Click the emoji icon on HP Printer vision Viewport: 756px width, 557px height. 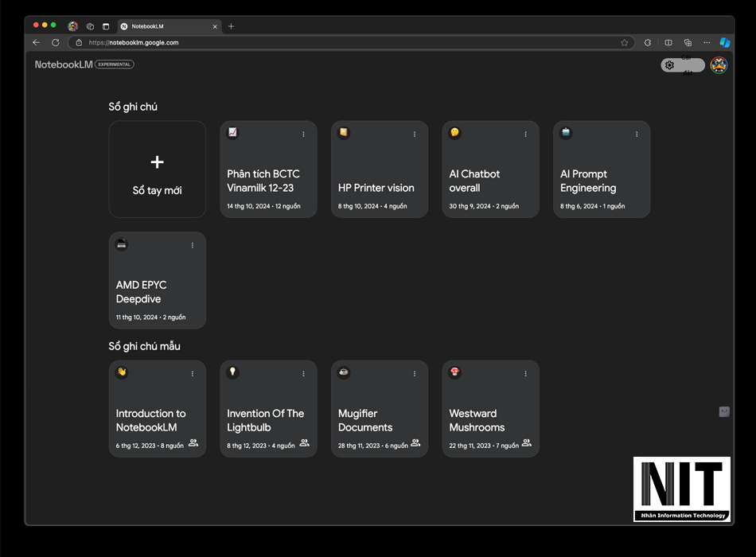[344, 132]
